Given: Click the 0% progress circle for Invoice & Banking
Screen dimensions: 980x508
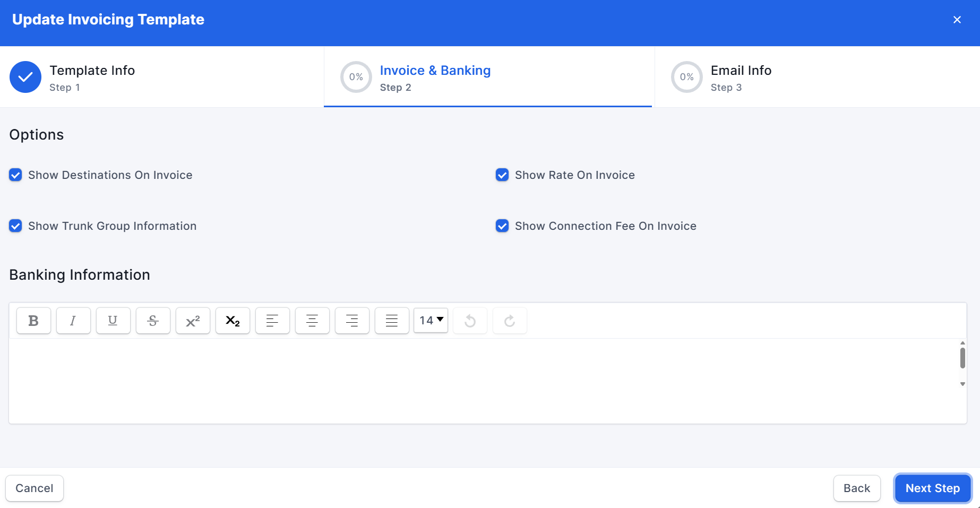Looking at the screenshot, I should point(356,77).
